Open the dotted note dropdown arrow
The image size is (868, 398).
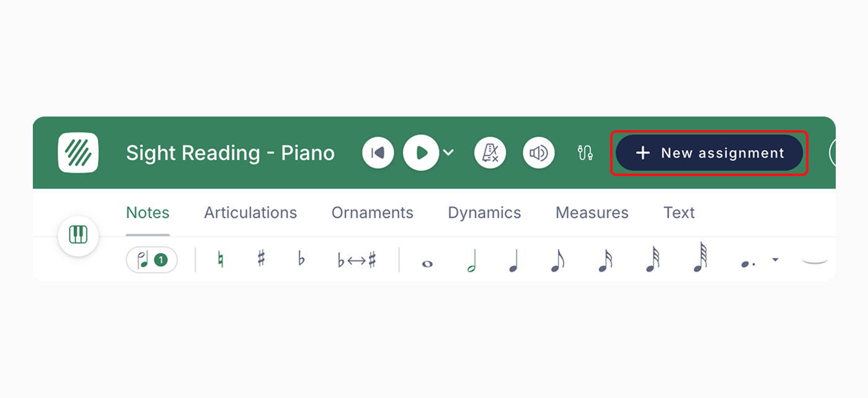click(776, 260)
